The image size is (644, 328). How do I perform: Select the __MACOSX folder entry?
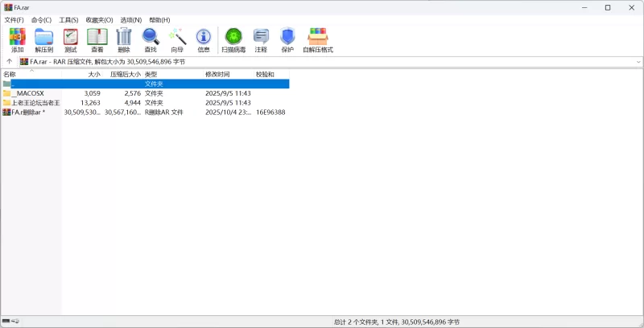[x=27, y=93]
